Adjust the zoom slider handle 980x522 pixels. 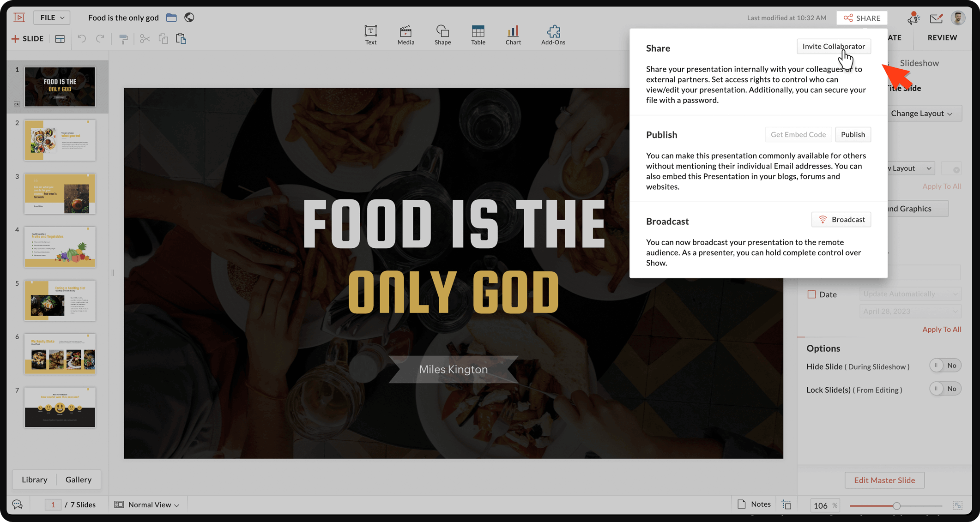[896, 506]
